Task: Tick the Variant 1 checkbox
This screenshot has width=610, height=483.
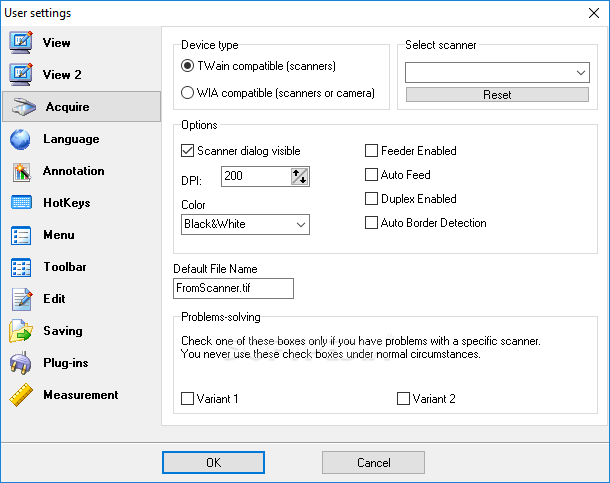Action: tap(188, 399)
